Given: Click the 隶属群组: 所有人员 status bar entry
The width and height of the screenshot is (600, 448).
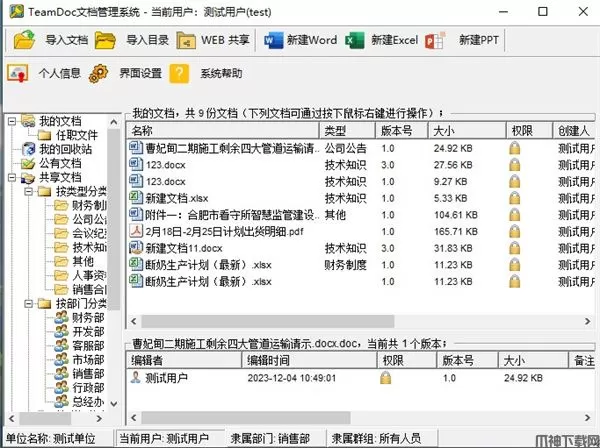Looking at the screenshot, I should pos(376,438).
